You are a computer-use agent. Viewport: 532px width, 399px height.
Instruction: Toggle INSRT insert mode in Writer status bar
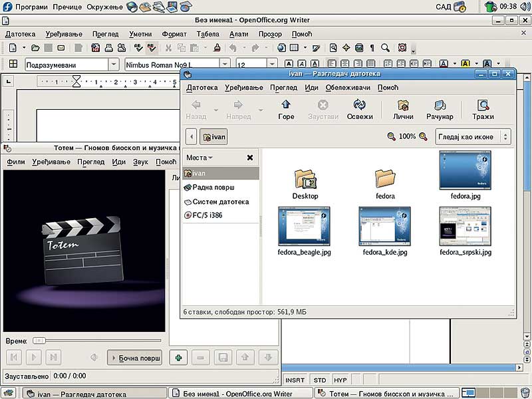(295, 380)
